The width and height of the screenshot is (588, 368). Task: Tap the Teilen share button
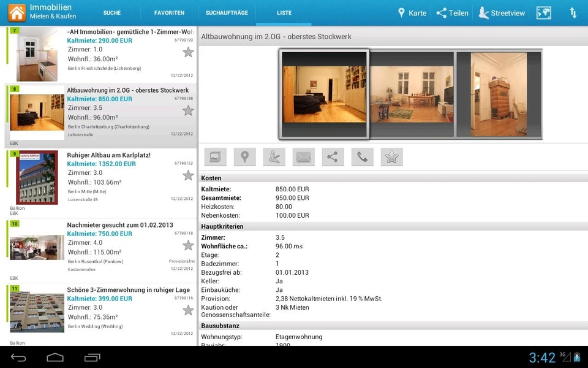tap(452, 13)
